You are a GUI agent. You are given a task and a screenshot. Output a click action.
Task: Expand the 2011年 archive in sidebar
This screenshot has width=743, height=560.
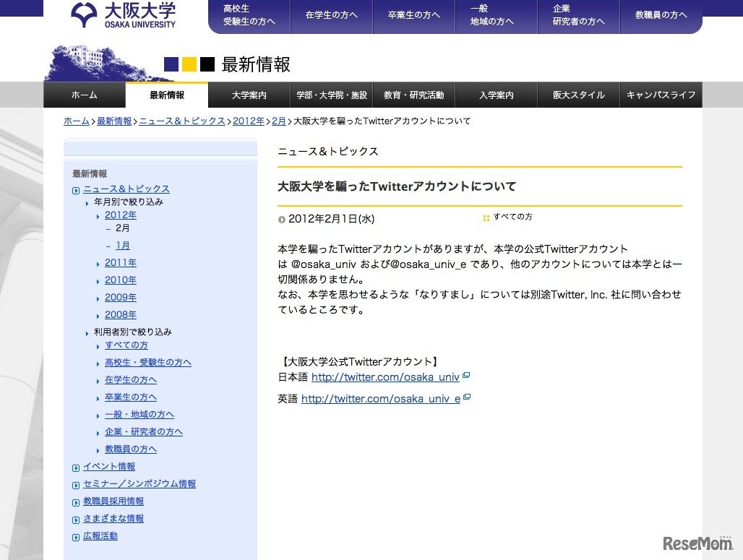(120, 263)
